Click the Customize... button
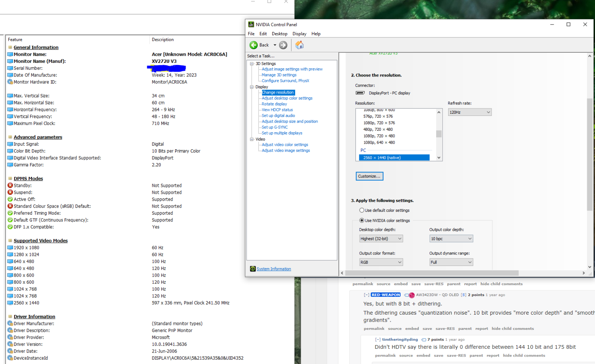 pyautogui.click(x=369, y=176)
